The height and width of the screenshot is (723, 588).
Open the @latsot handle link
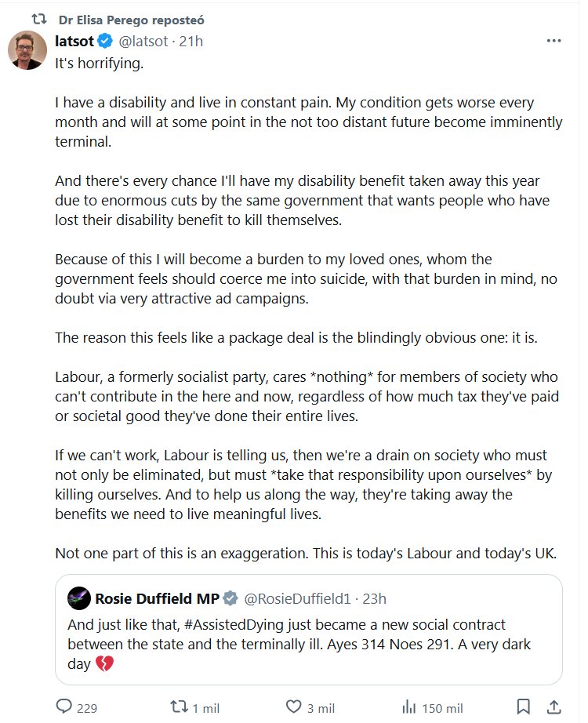[144, 41]
